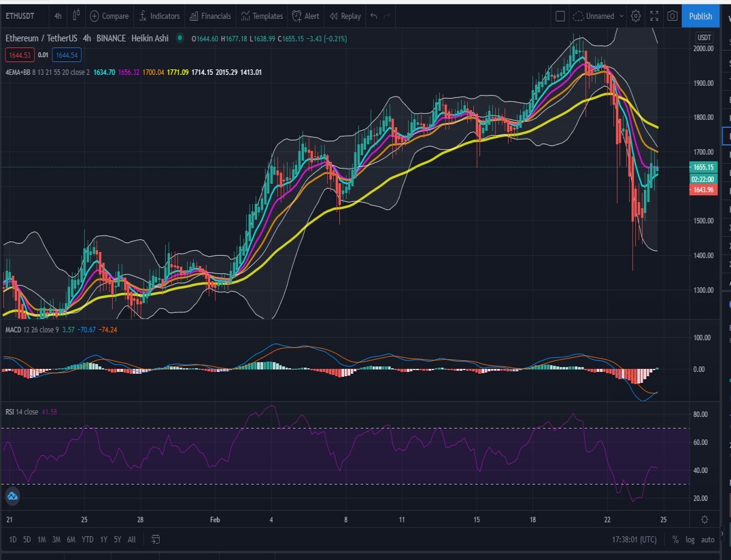
Task: Click the blue cloud logo badge
Action: pyautogui.click(x=13, y=497)
